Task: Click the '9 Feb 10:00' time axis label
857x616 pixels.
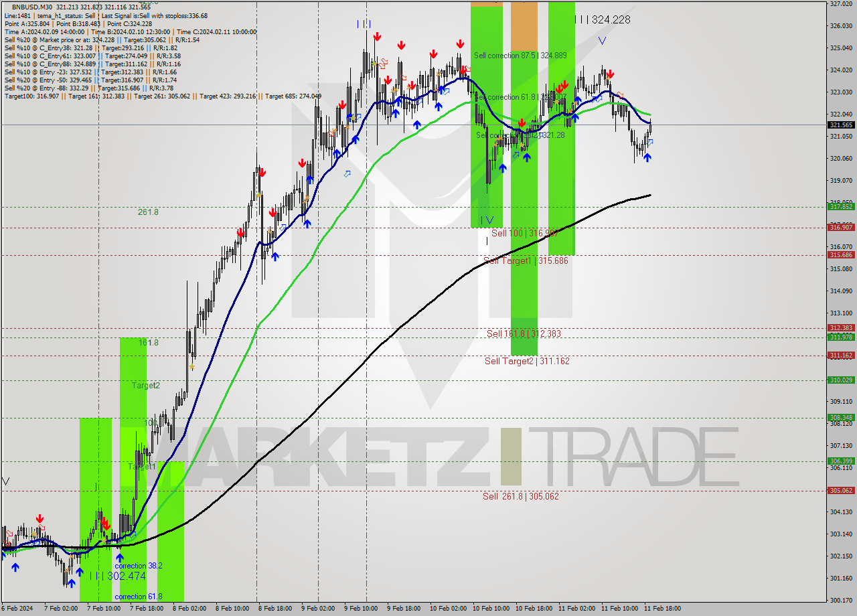Action: (x=360, y=609)
